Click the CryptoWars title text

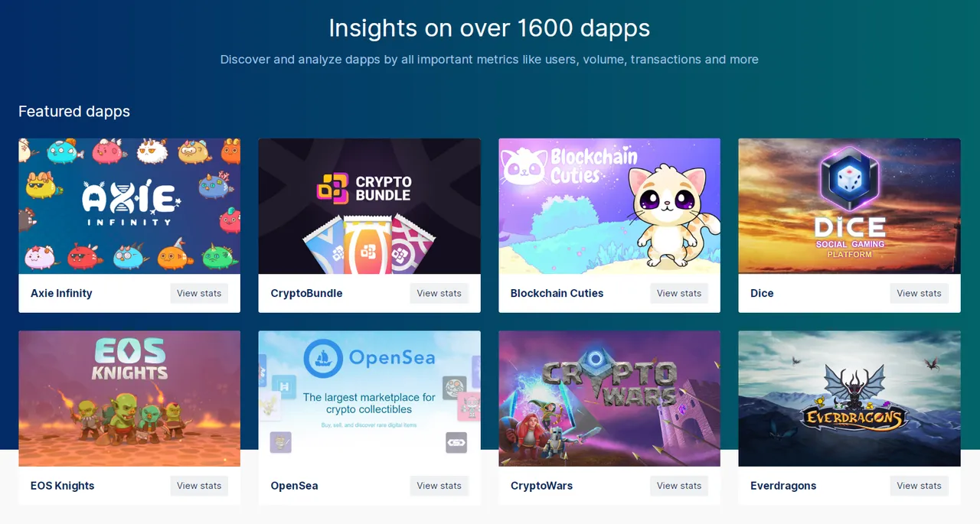click(x=541, y=486)
